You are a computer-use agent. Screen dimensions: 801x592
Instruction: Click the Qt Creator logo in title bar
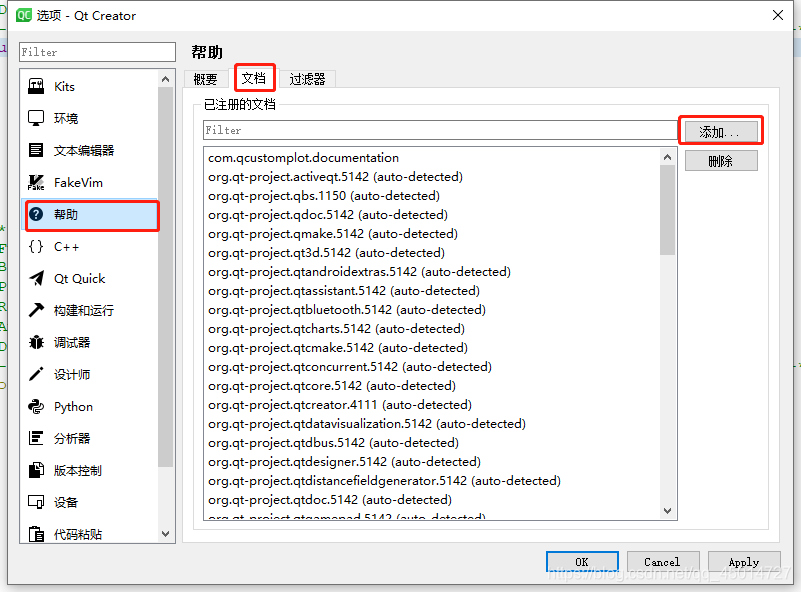(23, 15)
